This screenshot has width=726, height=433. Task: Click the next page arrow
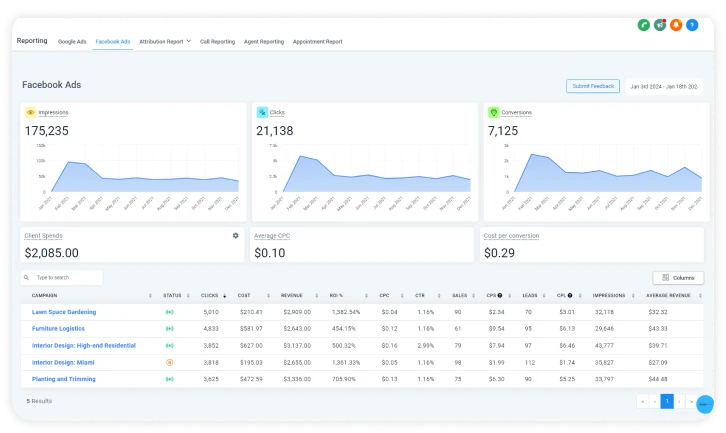pos(679,401)
